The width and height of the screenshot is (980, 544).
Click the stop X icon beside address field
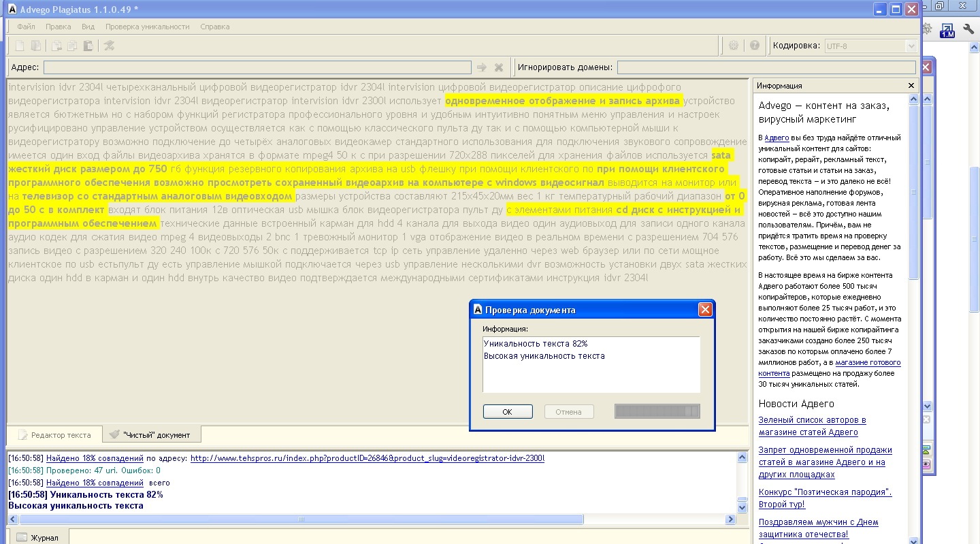pos(499,67)
